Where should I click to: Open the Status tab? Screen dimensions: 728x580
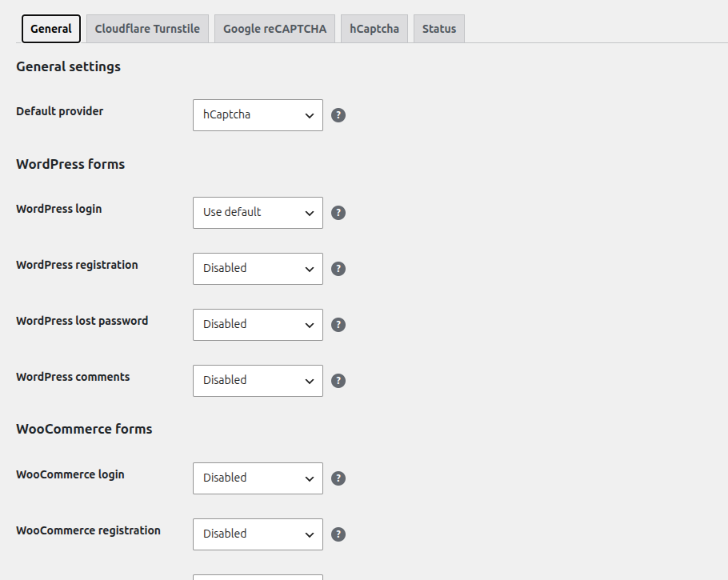point(439,29)
